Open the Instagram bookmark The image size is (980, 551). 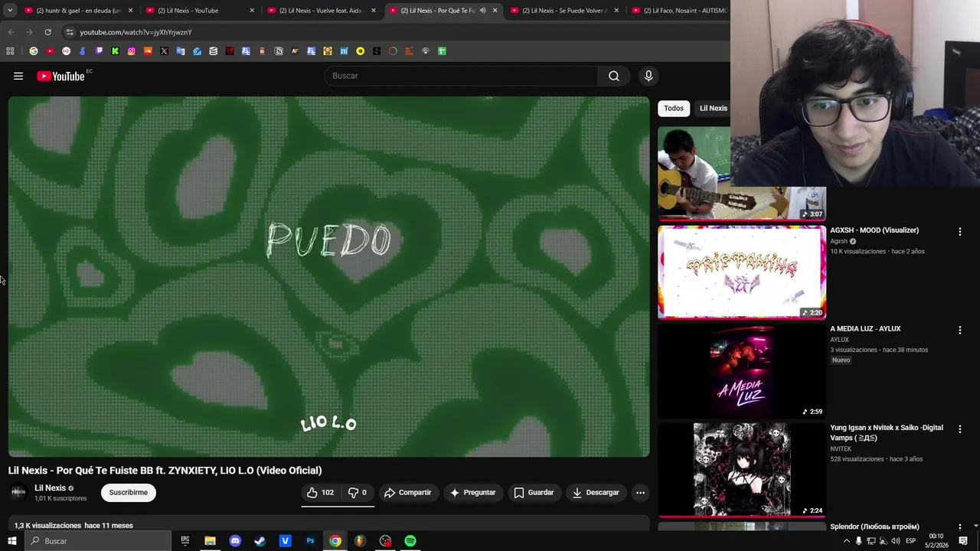pos(132,51)
